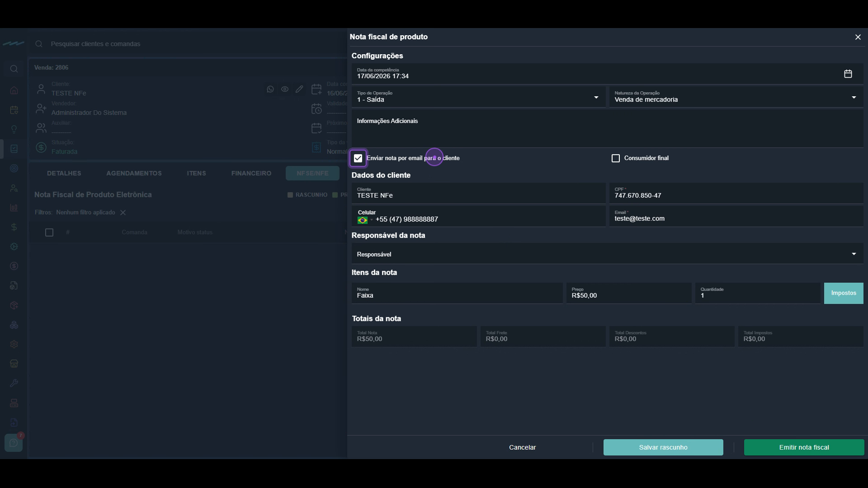Image resolution: width=868 pixels, height=488 pixels.
Task: Open the sidebar search magnifier icon
Action: (x=14, y=69)
